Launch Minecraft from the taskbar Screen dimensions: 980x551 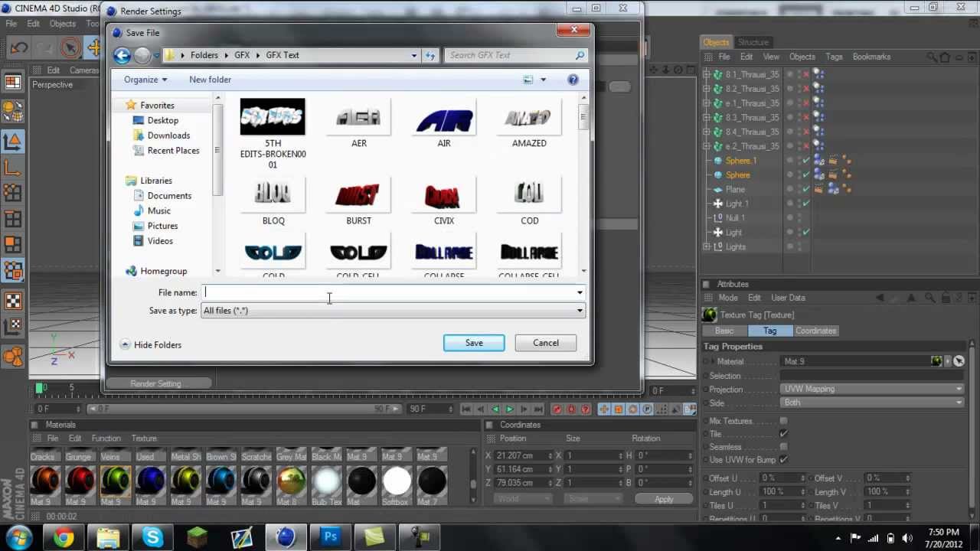[197, 537]
